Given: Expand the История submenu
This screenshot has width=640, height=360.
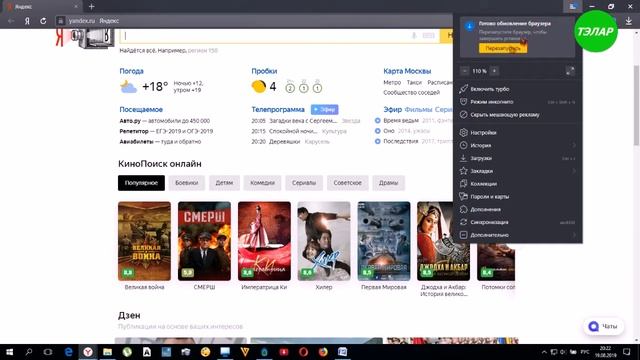Looking at the screenshot, I should [x=517, y=145].
